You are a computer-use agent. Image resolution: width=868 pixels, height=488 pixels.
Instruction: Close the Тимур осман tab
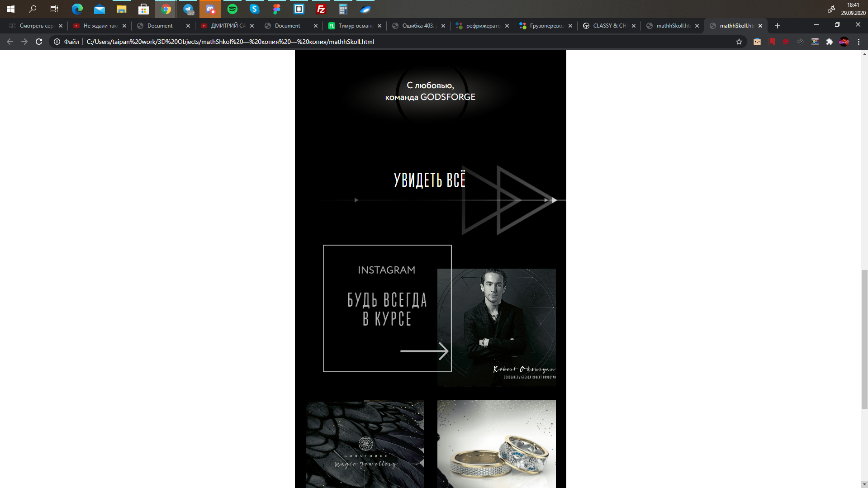[379, 26]
